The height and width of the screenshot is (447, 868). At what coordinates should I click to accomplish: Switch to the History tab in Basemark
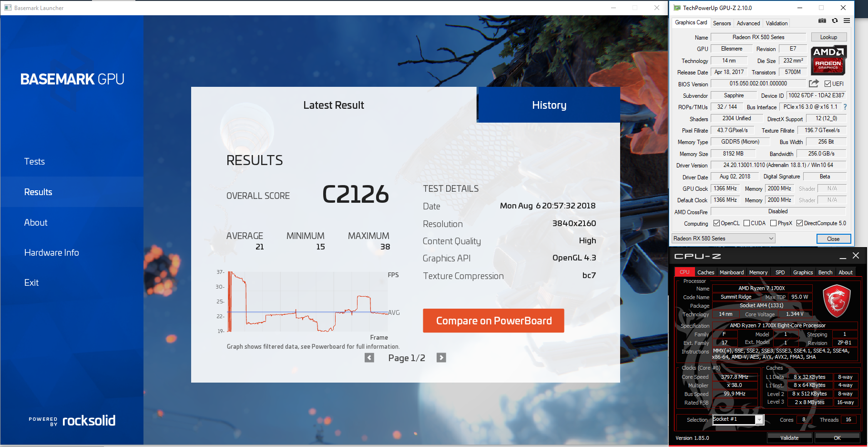549,105
